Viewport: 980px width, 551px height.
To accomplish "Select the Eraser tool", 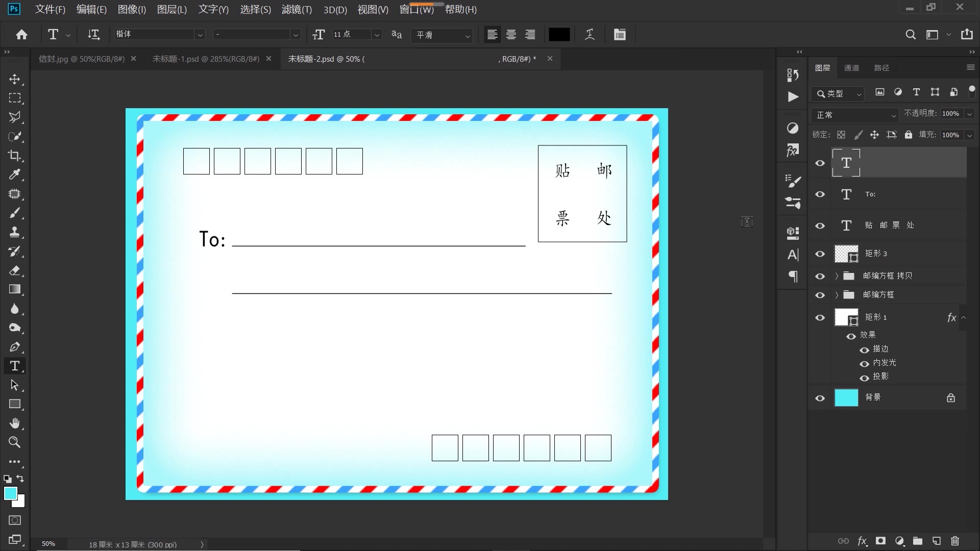I will [x=15, y=270].
